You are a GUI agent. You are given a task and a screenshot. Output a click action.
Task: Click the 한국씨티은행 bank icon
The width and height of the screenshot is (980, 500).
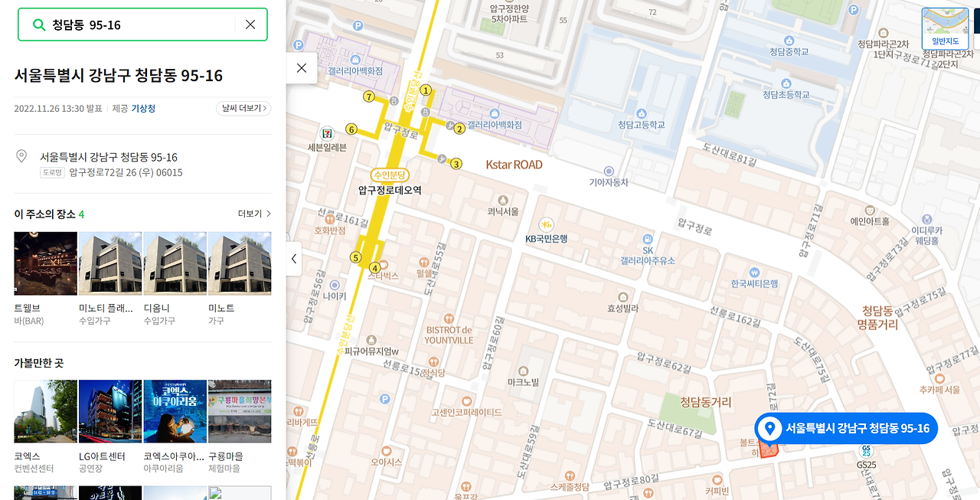(754, 272)
